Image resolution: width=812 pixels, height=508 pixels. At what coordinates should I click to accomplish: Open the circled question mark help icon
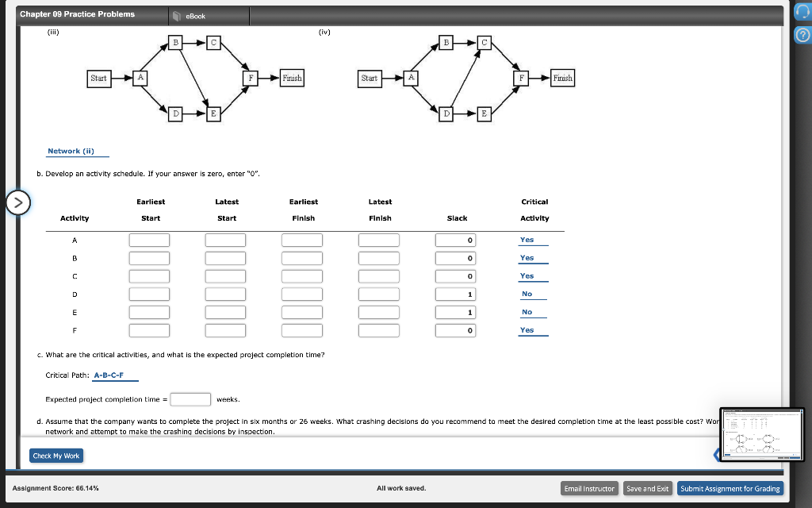tap(801, 33)
